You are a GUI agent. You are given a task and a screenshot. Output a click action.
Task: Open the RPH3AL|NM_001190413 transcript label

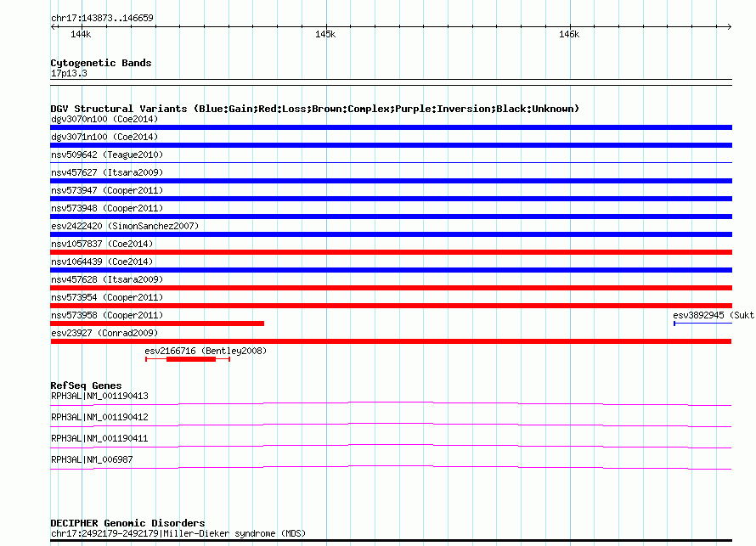(x=99, y=397)
